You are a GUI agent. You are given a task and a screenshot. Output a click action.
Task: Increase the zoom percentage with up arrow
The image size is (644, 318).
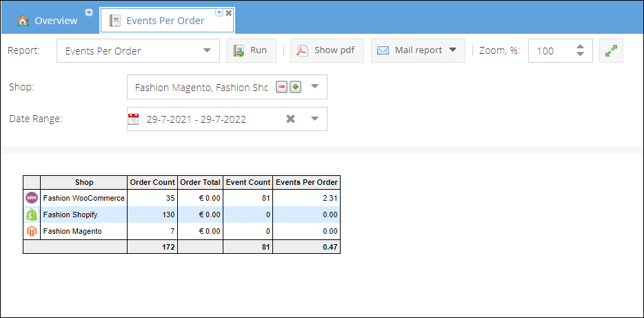tap(580, 47)
